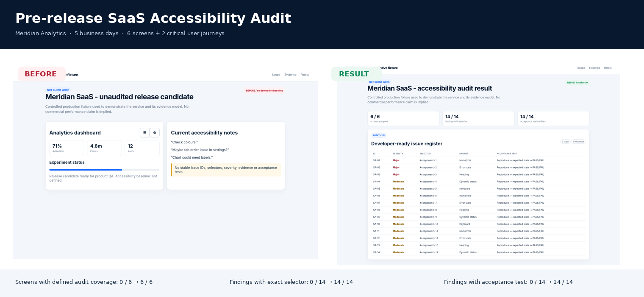Open Retest link in the Before panel
The image size is (644, 297).
tap(305, 75)
